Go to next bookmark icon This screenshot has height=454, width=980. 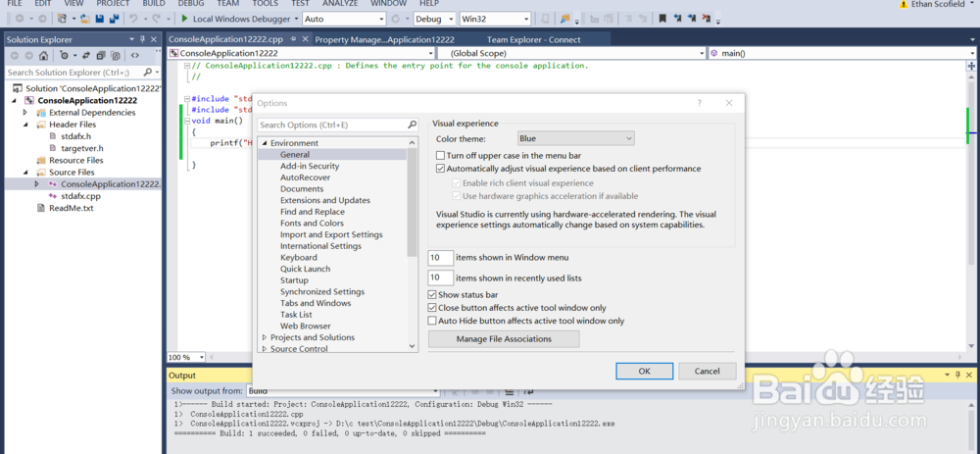pos(693,19)
